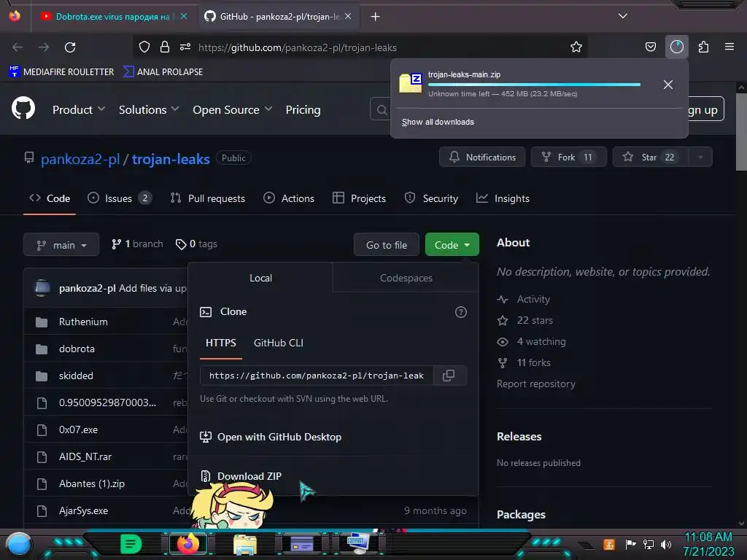Click Open with GitHub Desktop
Screen dimensions: 747x560
click(271, 437)
